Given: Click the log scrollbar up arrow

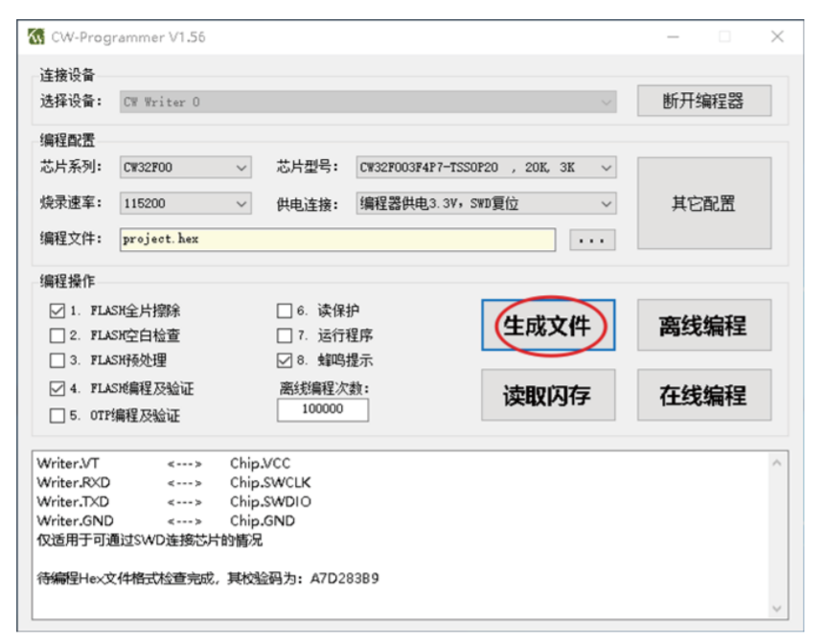Looking at the screenshot, I should (776, 463).
